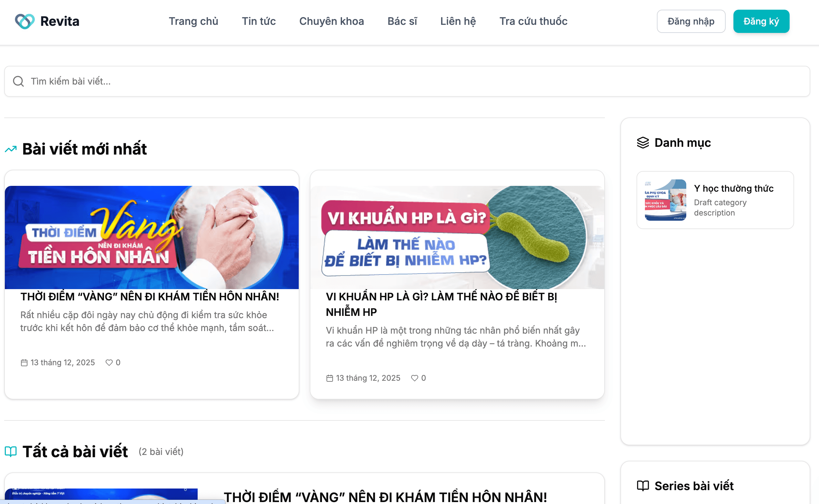Image resolution: width=819 pixels, height=504 pixels.
Task: Click the Danh mục heading text
Action: [683, 143]
